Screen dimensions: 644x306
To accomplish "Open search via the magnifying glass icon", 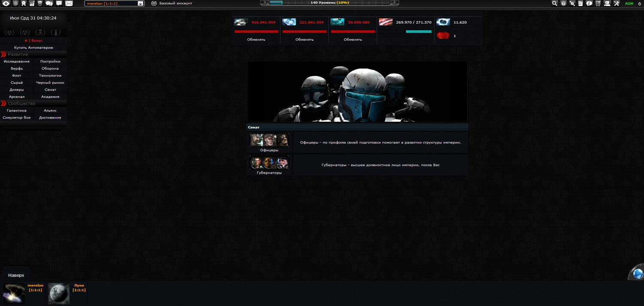I will point(555,3).
